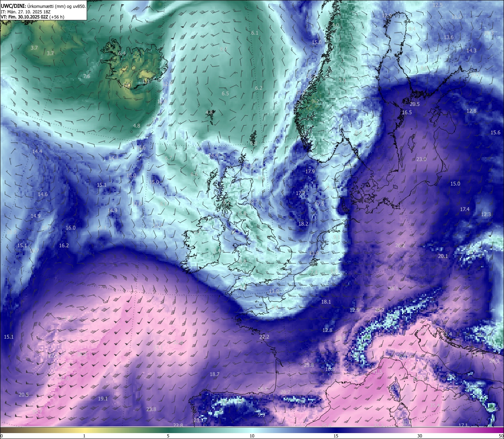Viewport: 504px width, 439px height.
Task: Click the 16.5 value label
Action: (x=407, y=113)
